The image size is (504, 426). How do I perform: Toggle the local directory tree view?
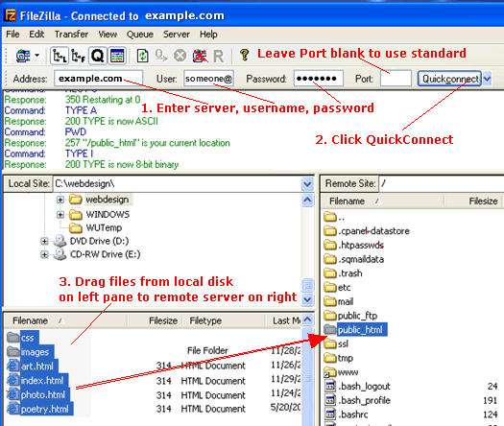click(x=60, y=56)
